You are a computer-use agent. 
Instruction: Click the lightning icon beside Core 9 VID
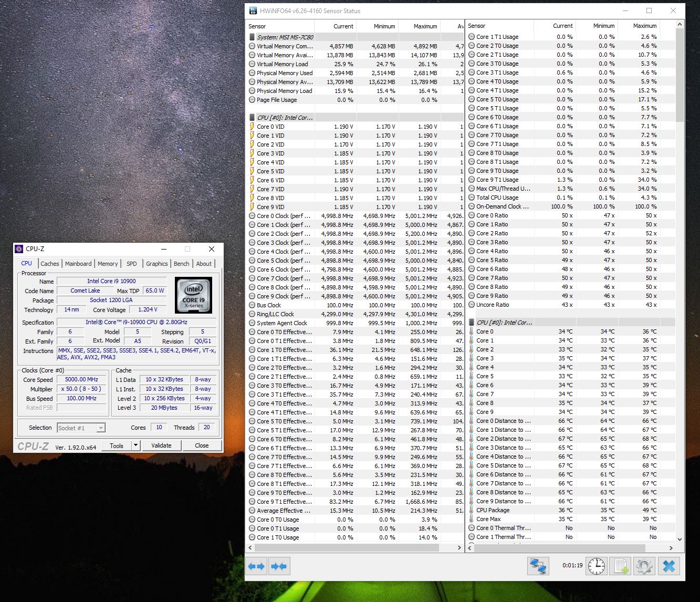point(252,207)
